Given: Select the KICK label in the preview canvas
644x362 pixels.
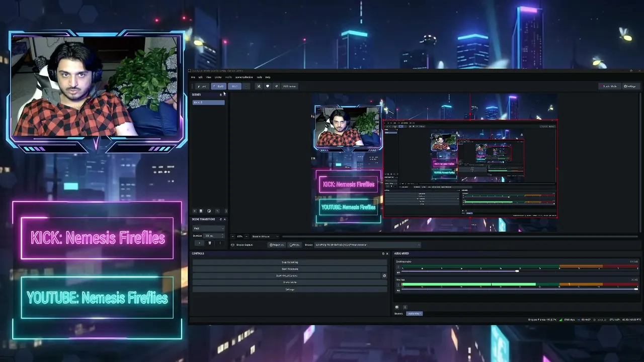Looking at the screenshot, I should pyautogui.click(x=348, y=185).
